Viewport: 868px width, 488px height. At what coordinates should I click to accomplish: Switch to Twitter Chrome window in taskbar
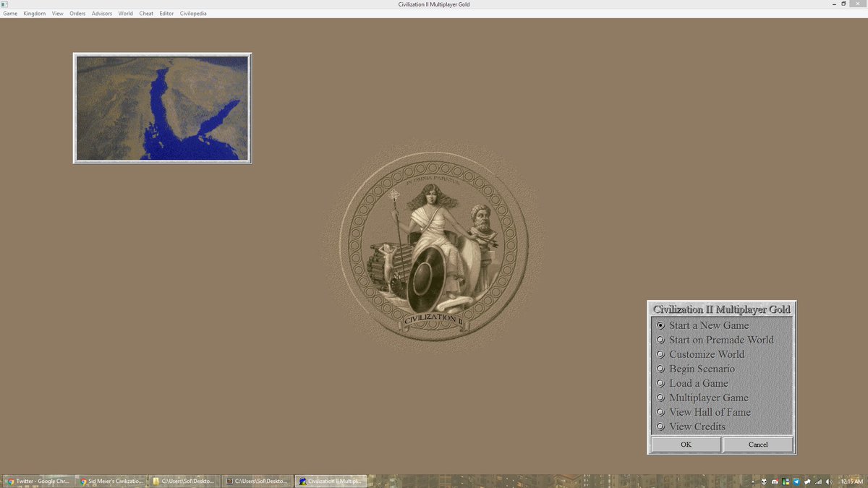(x=38, y=481)
